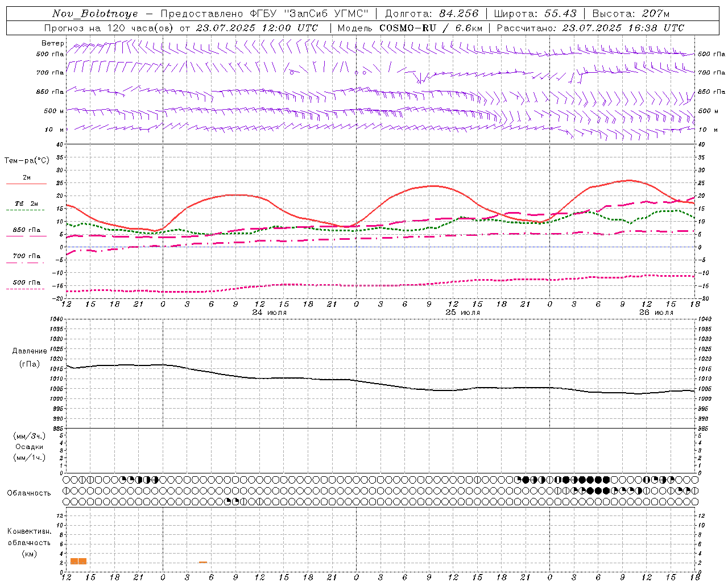Click the 'Облачность' cloudiness label

(29, 493)
